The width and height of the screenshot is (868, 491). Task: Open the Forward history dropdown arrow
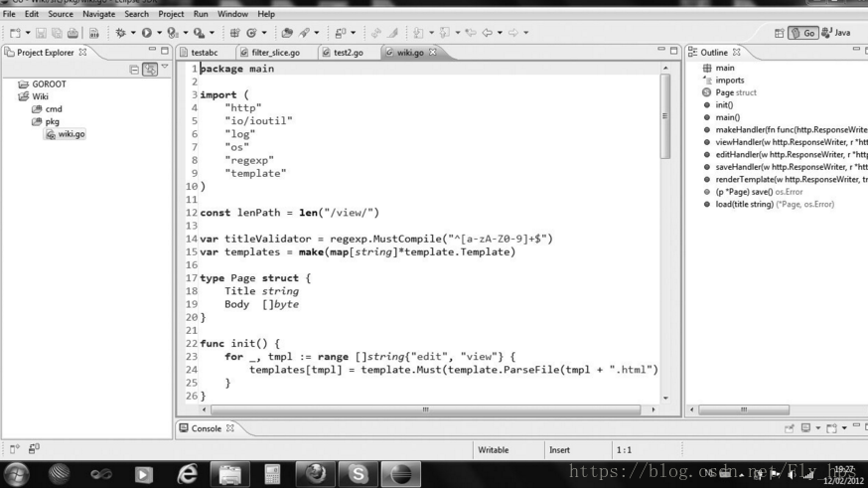pos(526,33)
